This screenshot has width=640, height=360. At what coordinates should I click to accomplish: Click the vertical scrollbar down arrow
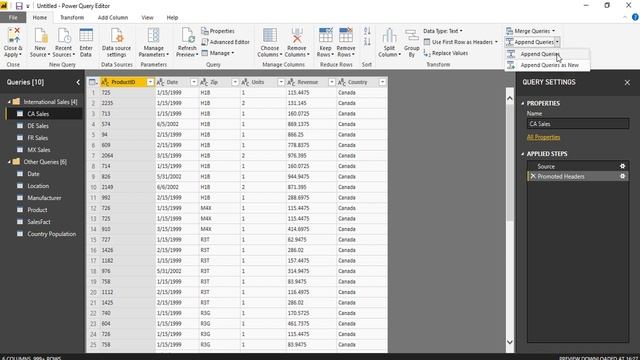click(x=510, y=342)
